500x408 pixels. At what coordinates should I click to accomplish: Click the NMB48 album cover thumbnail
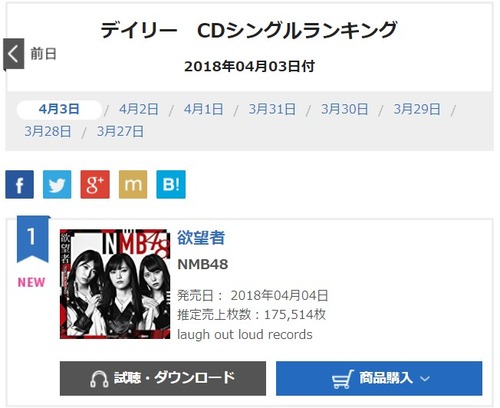pyautogui.click(x=115, y=284)
